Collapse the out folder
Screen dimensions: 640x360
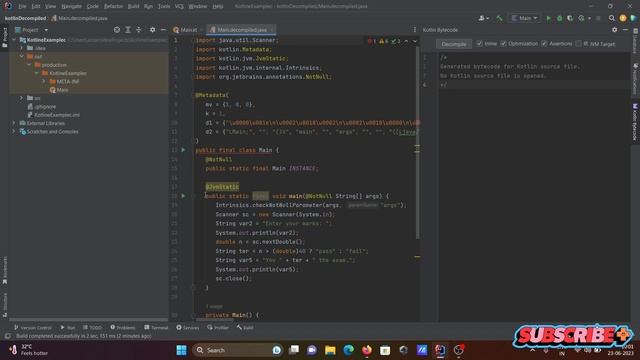click(x=22, y=56)
